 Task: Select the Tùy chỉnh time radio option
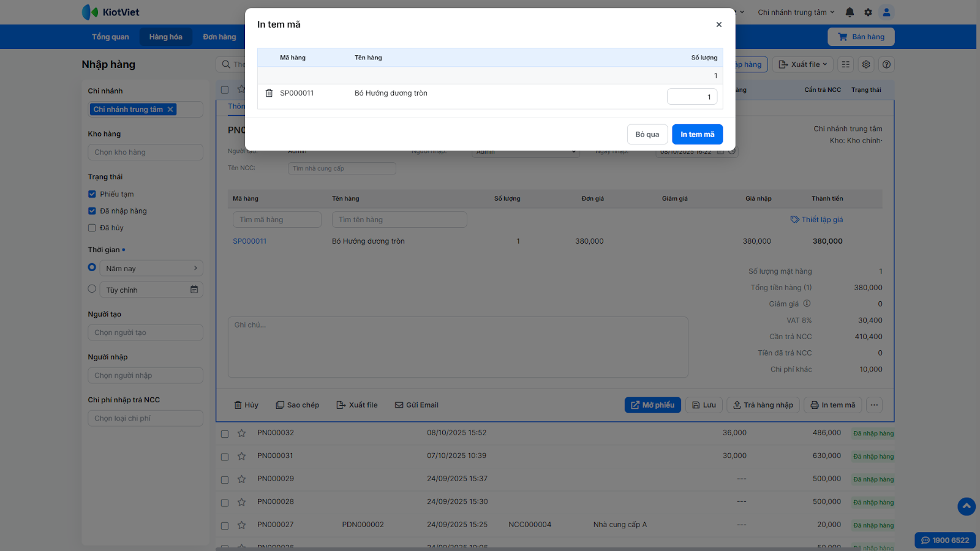[x=92, y=289]
